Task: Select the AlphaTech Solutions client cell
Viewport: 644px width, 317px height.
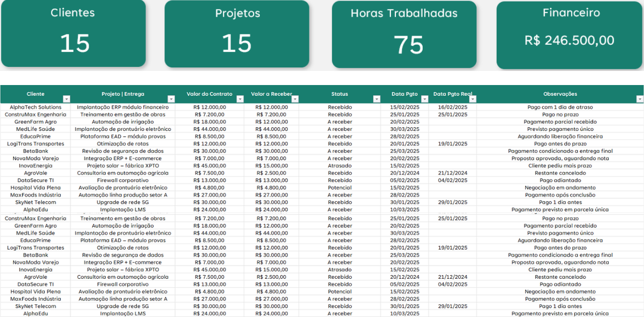Action: tap(36, 107)
